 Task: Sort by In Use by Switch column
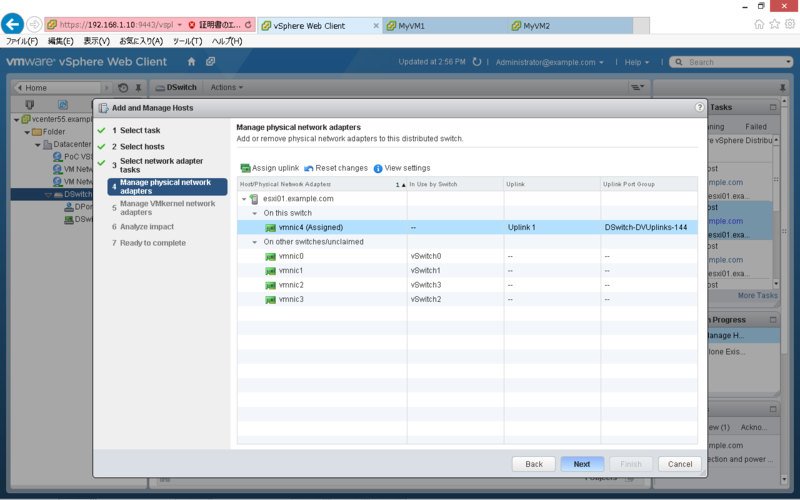click(455, 184)
